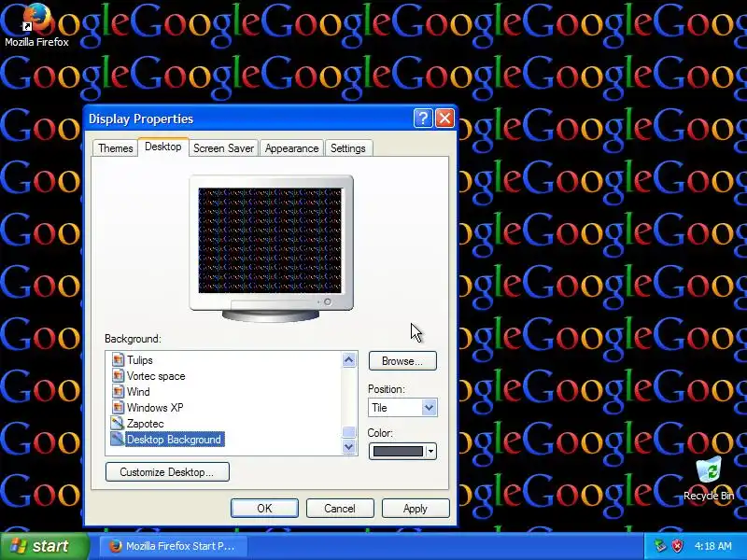Image resolution: width=747 pixels, height=560 pixels.
Task: Click the Windows XP wallpaper file icon
Action: pyautogui.click(x=118, y=408)
